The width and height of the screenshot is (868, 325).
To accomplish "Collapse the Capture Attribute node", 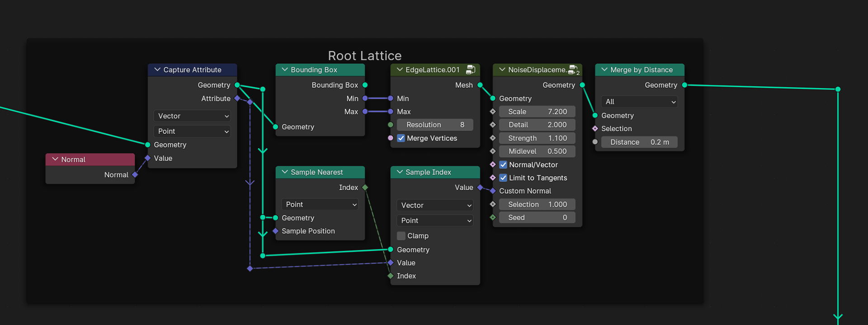I will pos(157,70).
